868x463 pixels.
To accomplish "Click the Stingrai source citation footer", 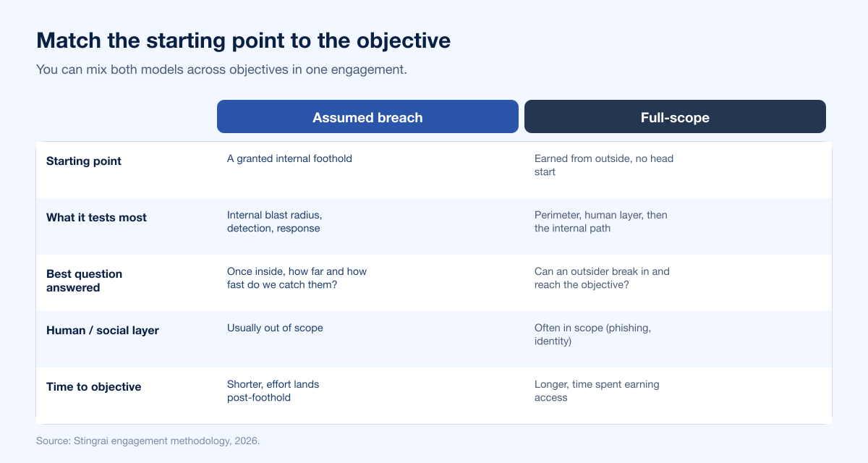I will pos(148,440).
